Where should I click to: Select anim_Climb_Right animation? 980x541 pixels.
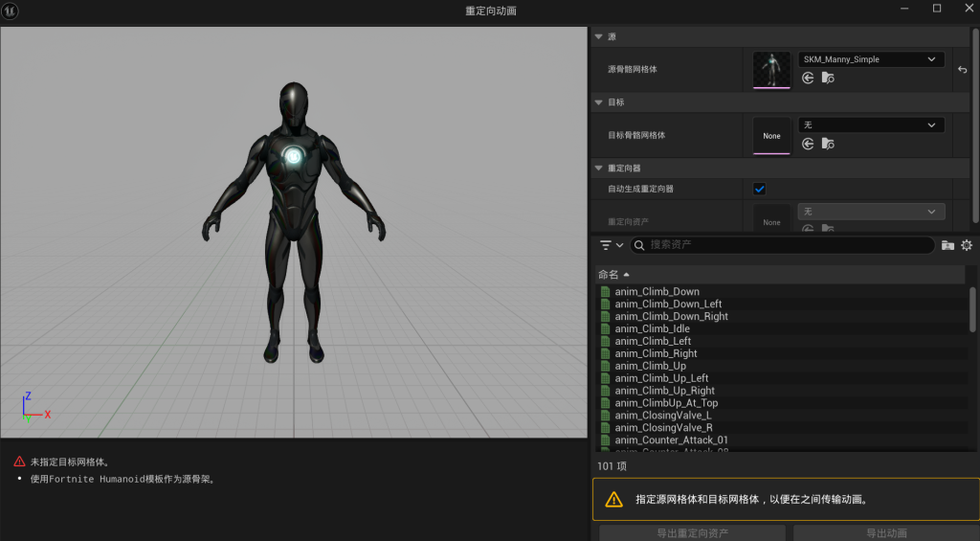click(656, 353)
